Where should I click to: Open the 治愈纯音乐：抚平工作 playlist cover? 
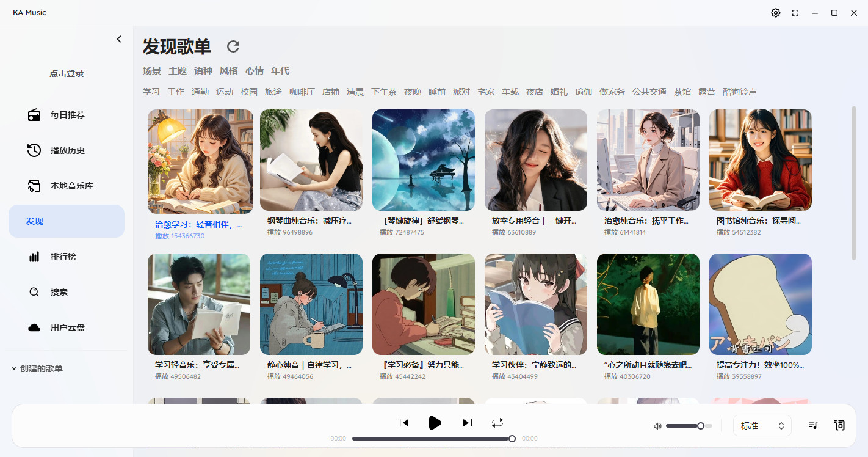(648, 160)
